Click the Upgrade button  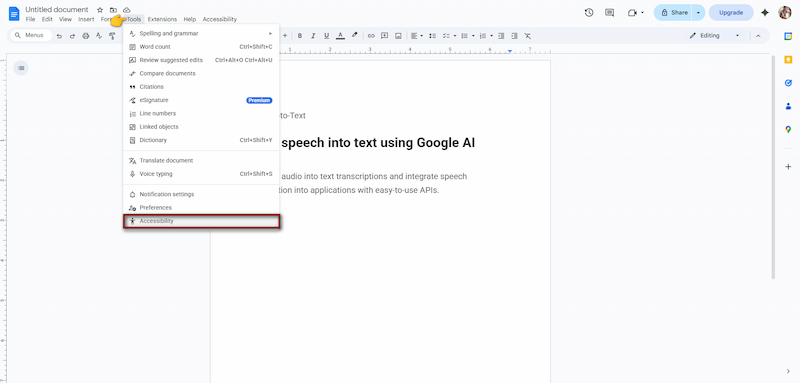coord(731,13)
